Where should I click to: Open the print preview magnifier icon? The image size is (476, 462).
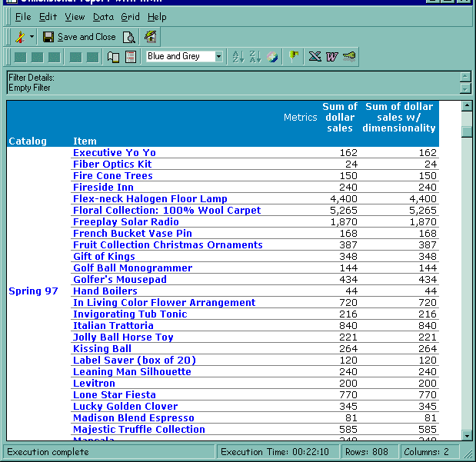pyautogui.click(x=129, y=37)
